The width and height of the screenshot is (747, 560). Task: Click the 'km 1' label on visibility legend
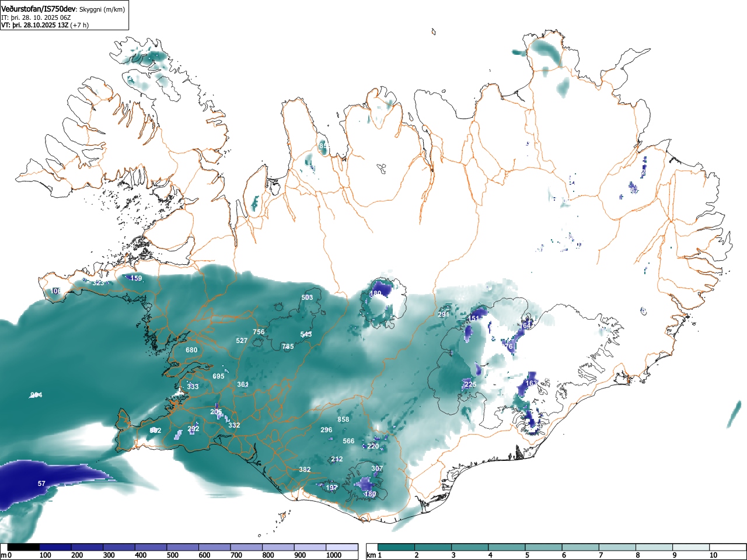pyautogui.click(x=373, y=555)
